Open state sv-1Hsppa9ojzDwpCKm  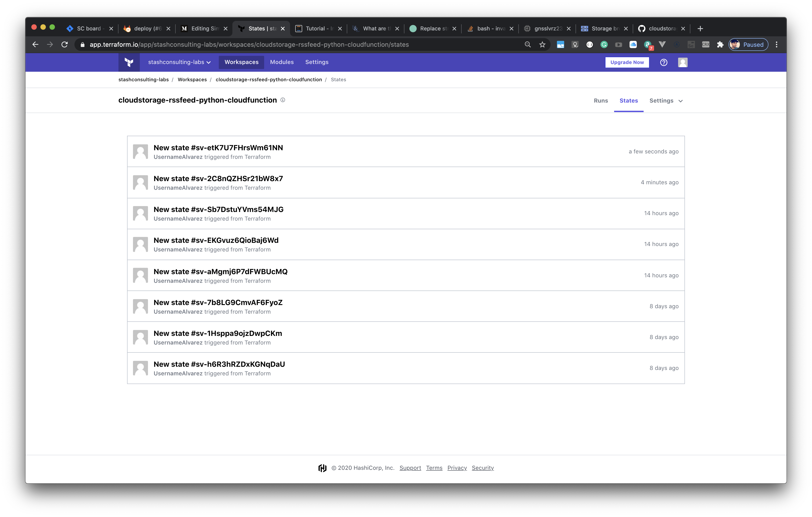pyautogui.click(x=218, y=333)
